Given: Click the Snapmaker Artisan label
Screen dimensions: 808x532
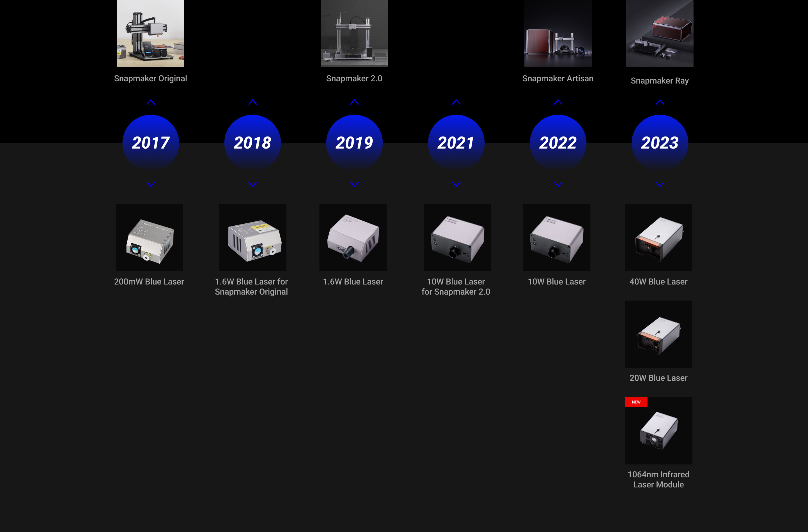Looking at the screenshot, I should point(558,78).
